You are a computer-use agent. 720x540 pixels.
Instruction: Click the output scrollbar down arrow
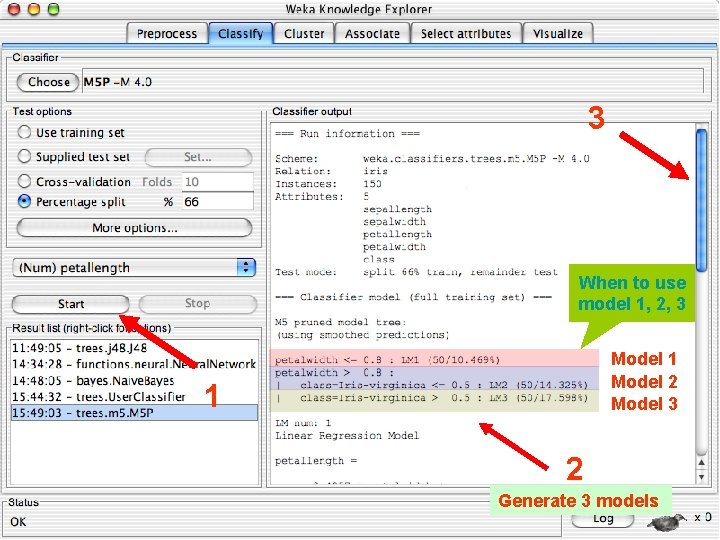(x=701, y=477)
